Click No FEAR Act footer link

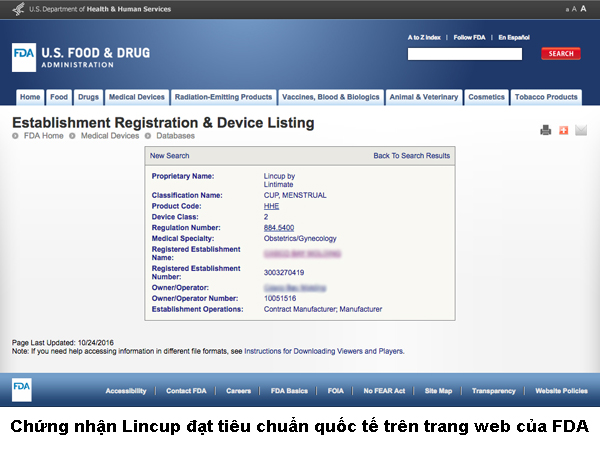(384, 391)
